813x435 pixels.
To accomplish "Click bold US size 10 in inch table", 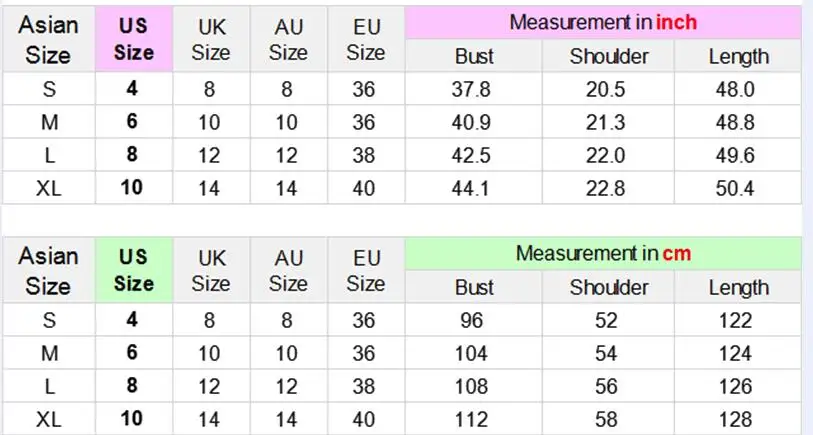I will 132,188.
